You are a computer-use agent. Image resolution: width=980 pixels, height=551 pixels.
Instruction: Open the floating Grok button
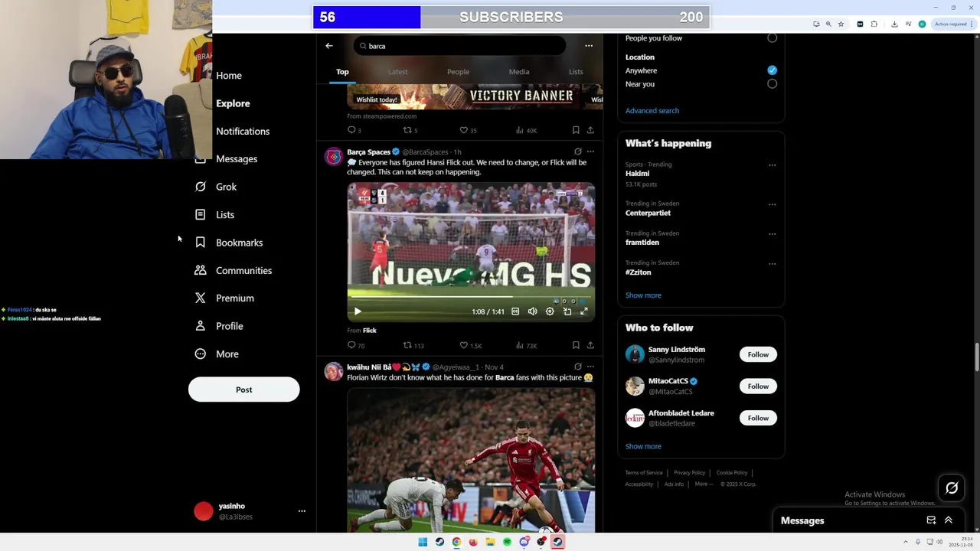[952, 488]
